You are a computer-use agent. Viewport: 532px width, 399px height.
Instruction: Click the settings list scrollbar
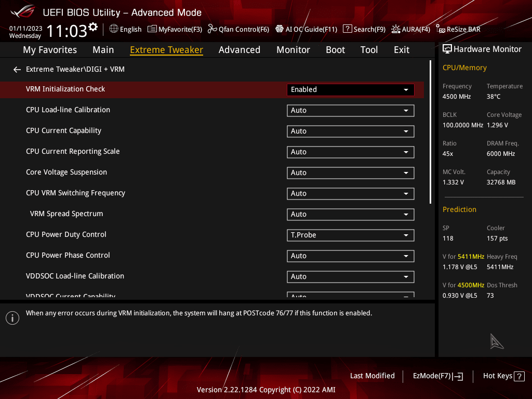[431, 132]
